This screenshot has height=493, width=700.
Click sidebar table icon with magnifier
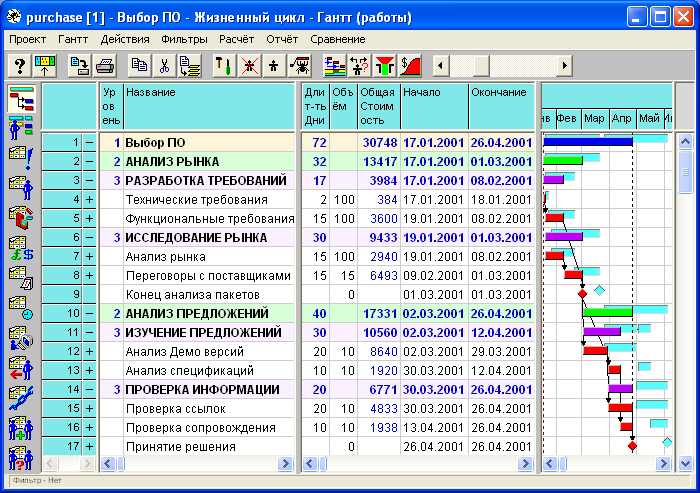point(21,338)
